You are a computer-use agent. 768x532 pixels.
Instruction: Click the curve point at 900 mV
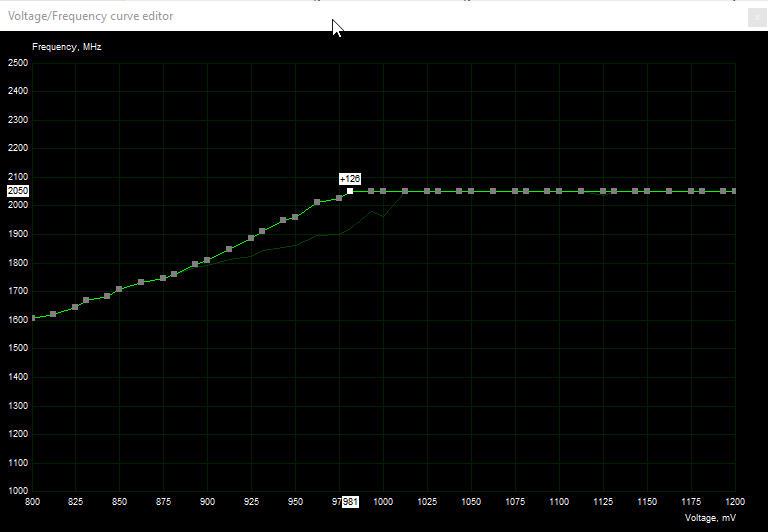[207, 260]
